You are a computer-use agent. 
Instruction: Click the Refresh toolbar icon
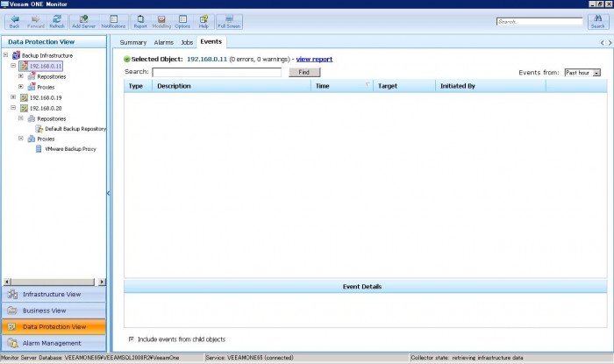(x=56, y=20)
